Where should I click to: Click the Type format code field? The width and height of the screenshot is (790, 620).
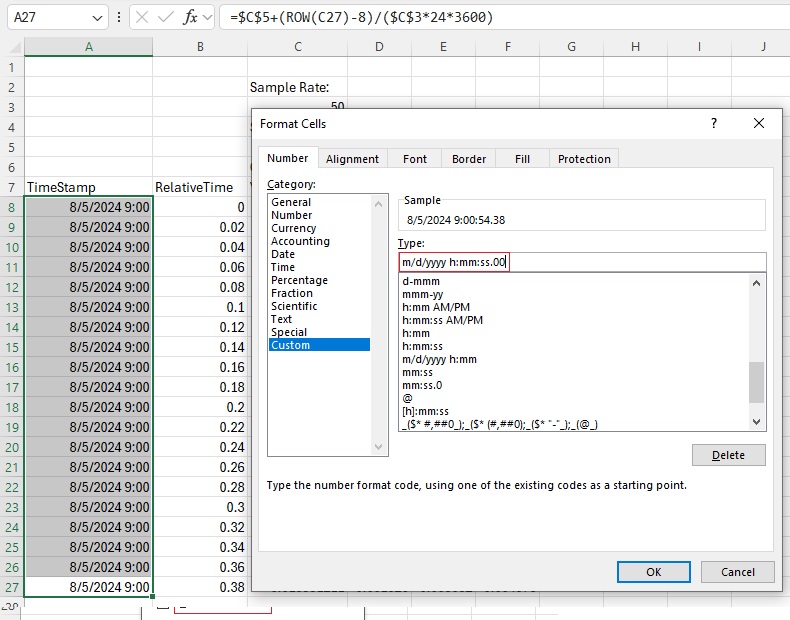[x=582, y=262]
